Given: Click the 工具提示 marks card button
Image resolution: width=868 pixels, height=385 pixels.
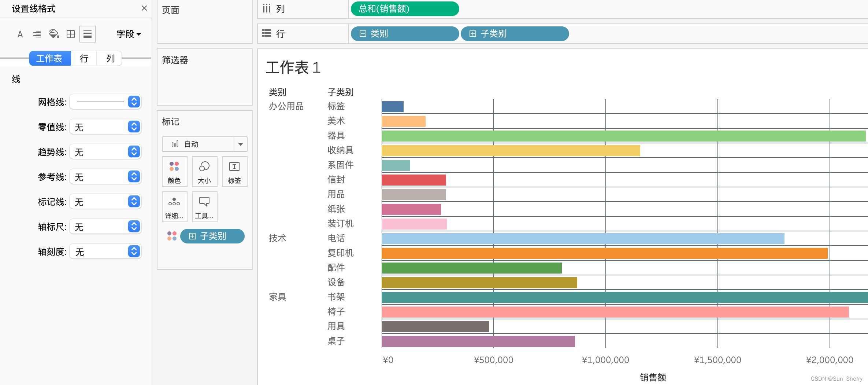Looking at the screenshot, I should (x=205, y=207).
